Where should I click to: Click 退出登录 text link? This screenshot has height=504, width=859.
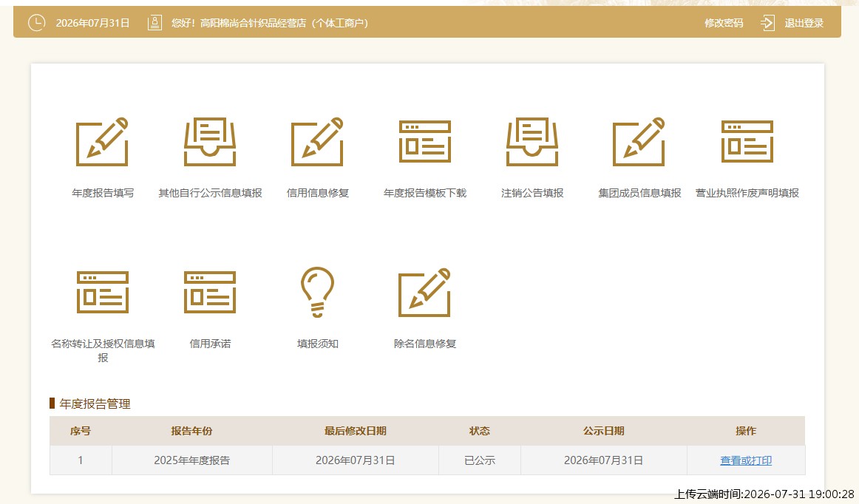804,23
